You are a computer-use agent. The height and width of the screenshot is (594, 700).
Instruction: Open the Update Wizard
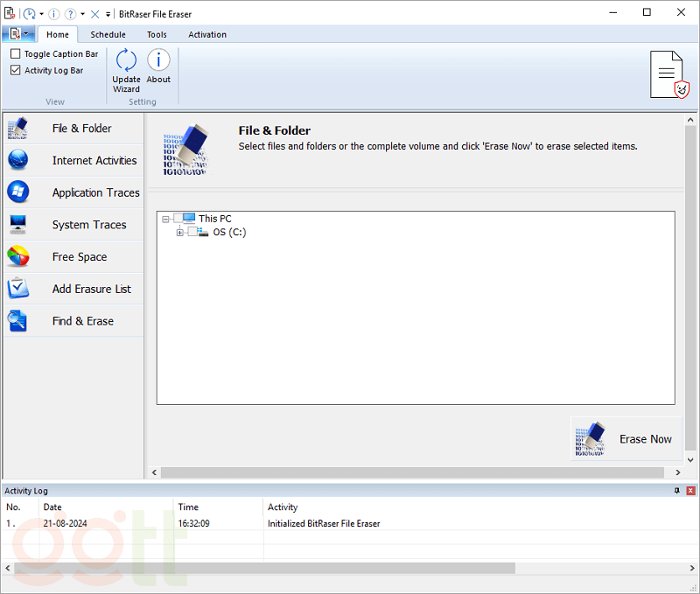[x=126, y=70]
